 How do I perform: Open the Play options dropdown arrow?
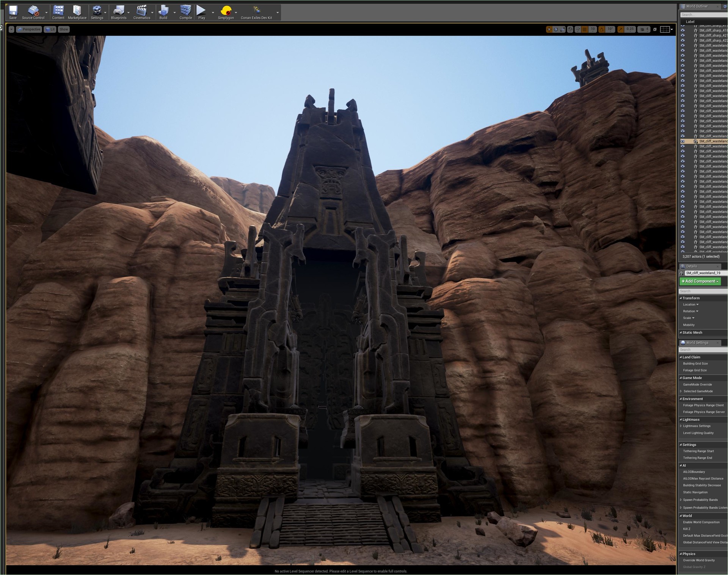[x=213, y=13]
